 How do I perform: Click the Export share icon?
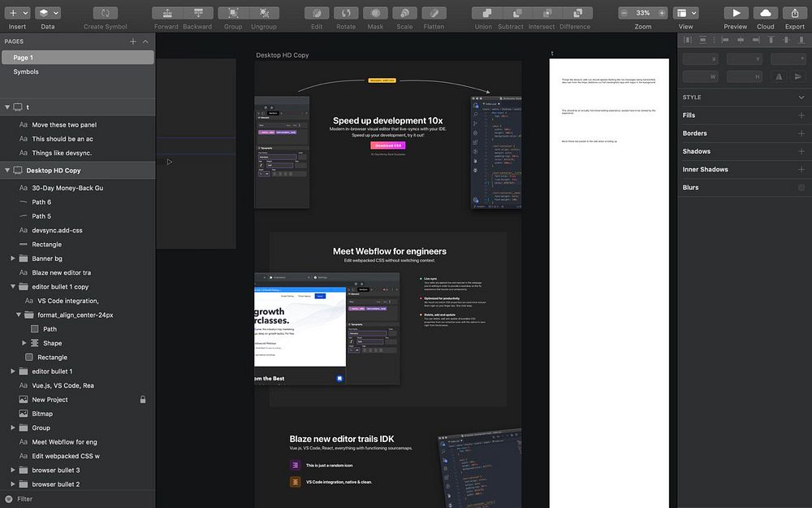tap(795, 13)
